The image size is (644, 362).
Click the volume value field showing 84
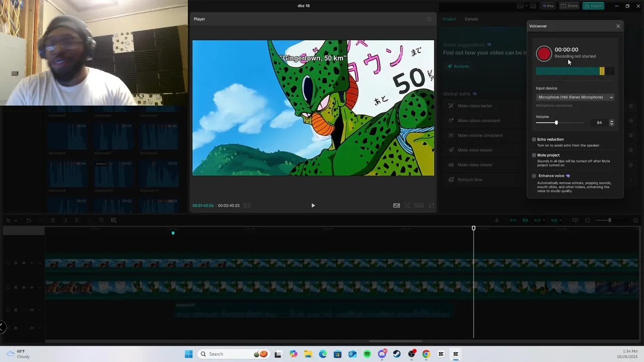pyautogui.click(x=599, y=123)
